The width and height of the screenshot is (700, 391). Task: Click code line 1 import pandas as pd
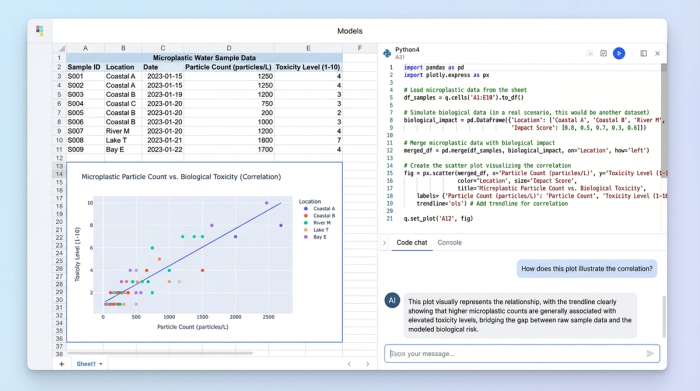pyautogui.click(x=433, y=67)
